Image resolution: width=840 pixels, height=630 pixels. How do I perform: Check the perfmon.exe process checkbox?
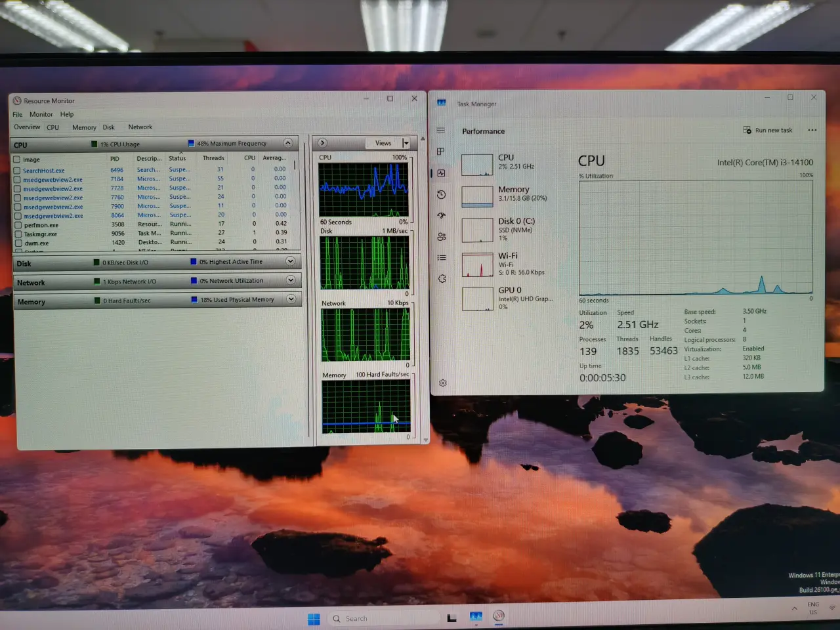point(18,225)
